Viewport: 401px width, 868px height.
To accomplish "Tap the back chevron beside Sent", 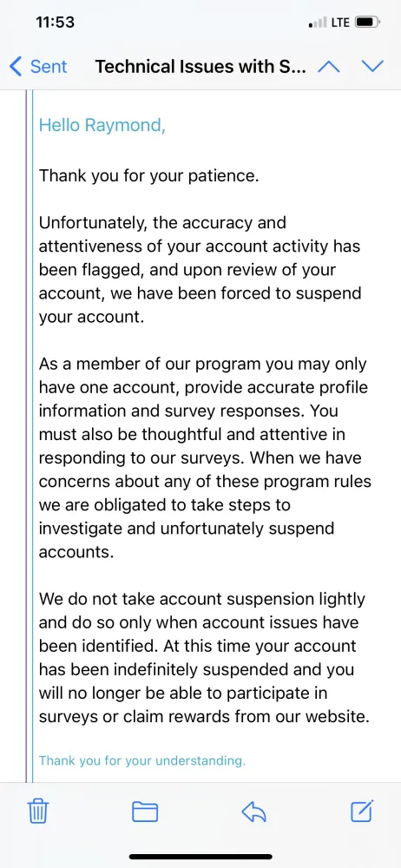I will click(16, 67).
